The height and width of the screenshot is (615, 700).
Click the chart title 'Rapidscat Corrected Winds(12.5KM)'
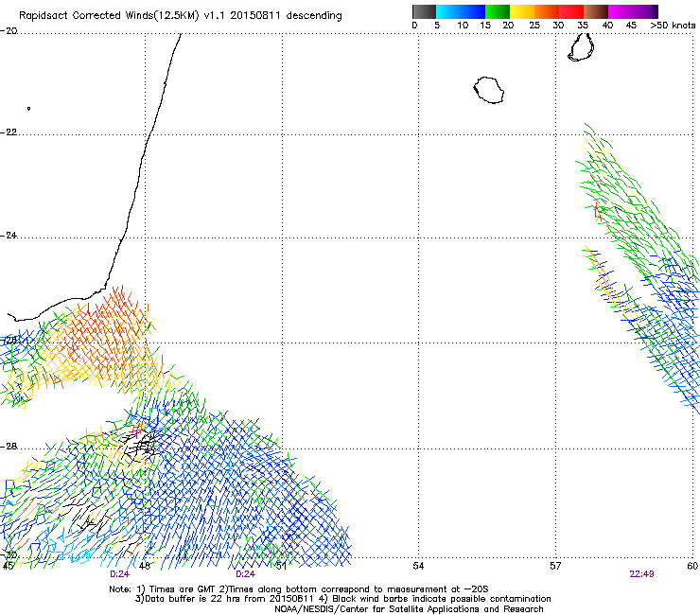pyautogui.click(x=109, y=16)
